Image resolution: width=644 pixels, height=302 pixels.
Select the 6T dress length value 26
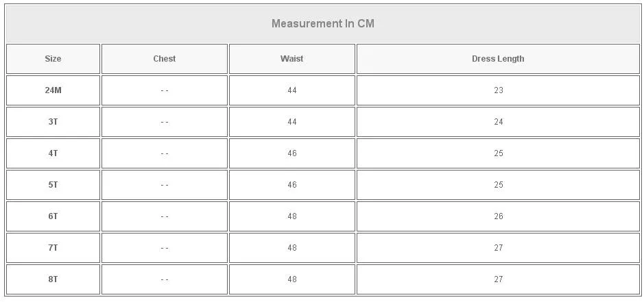click(x=499, y=216)
